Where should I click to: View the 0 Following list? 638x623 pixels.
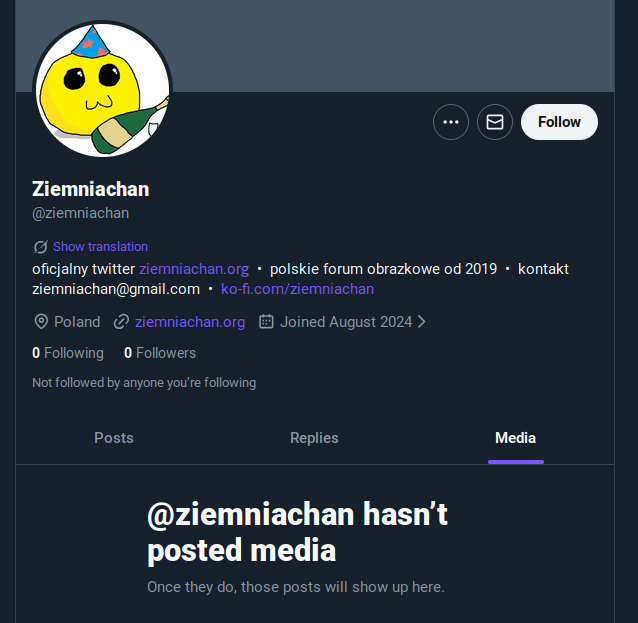click(68, 353)
